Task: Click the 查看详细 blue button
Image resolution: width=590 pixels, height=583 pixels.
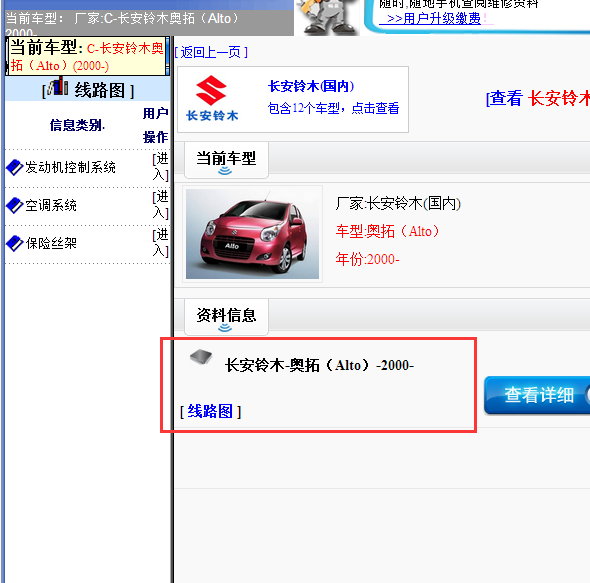Action: pos(537,395)
